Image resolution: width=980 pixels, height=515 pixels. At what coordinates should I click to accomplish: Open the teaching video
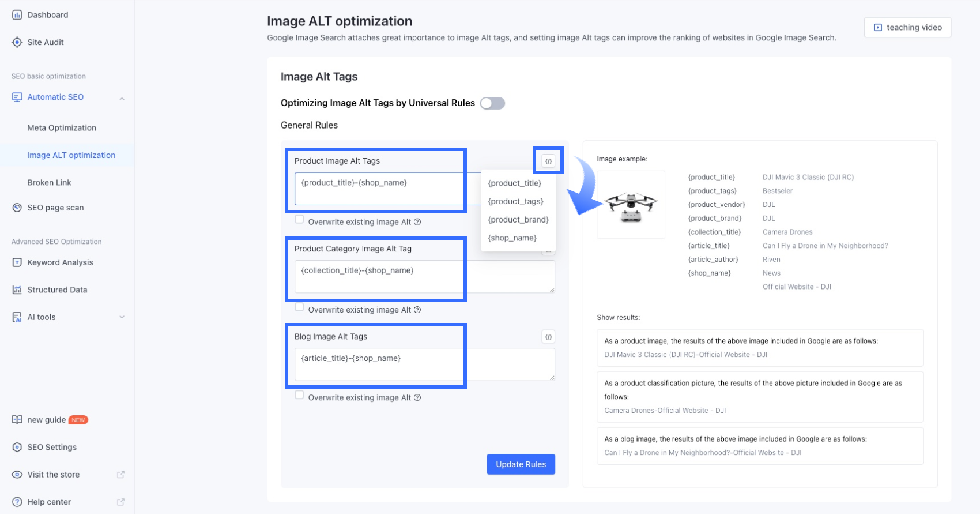(x=907, y=28)
